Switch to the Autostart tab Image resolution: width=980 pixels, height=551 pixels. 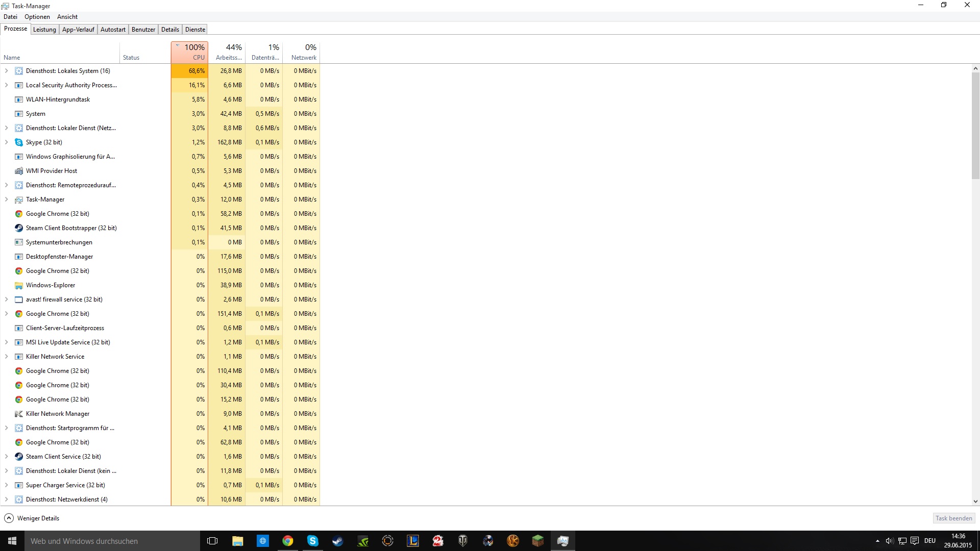pos(113,30)
